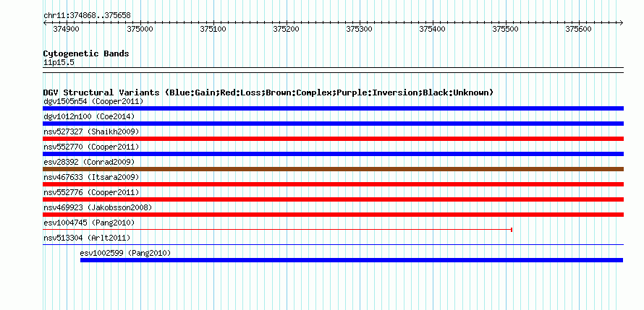Open the dgv1012n100 (Coe2014) variant label
This screenshot has height=310, width=644.
pos(89,116)
